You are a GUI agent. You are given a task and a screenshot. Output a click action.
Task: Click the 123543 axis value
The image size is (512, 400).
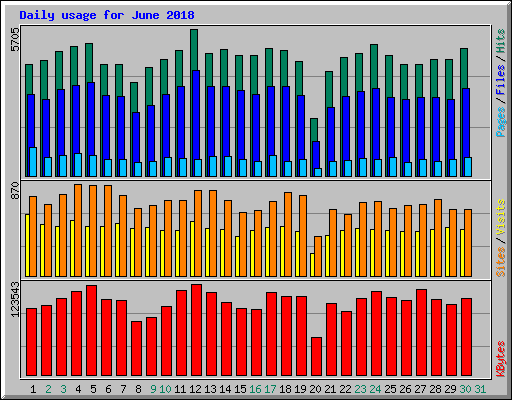pyautogui.click(x=15, y=299)
